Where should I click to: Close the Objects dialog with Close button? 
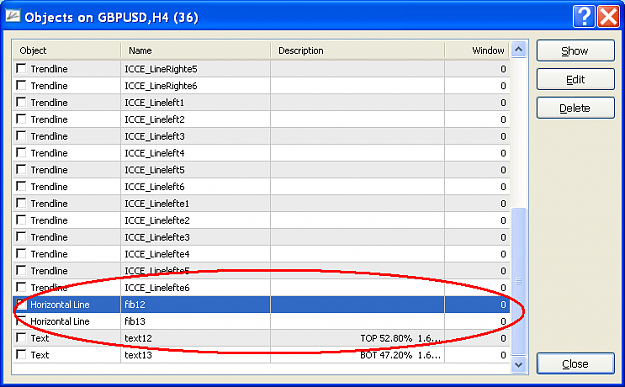click(x=575, y=363)
